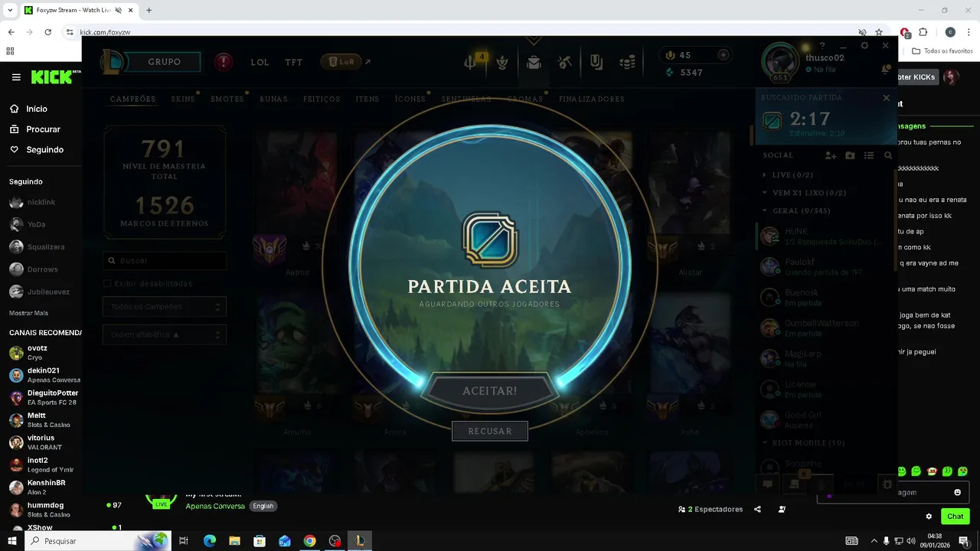Open the clash trident icon with badge
This screenshot has width=980, height=551.
[472, 62]
